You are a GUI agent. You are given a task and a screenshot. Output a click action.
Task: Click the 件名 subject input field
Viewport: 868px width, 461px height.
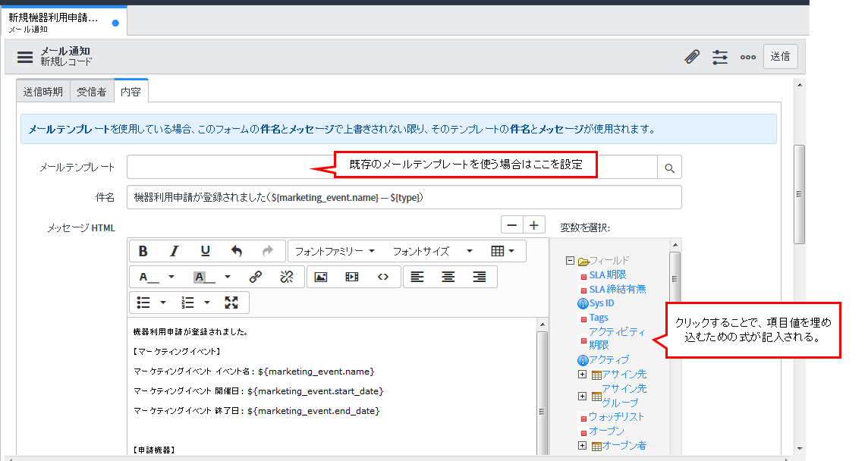[404, 198]
